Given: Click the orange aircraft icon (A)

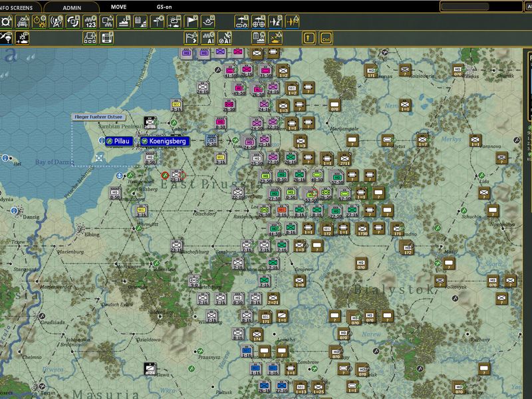Looking at the screenshot, I should (292, 22).
